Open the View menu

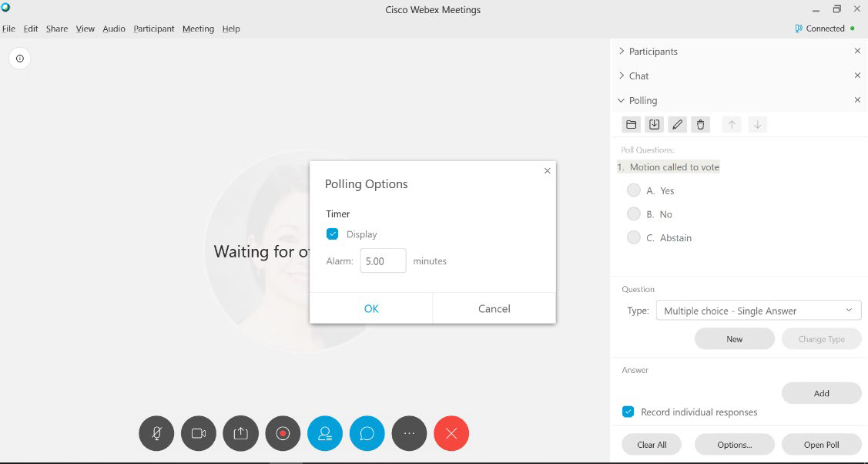pos(85,29)
